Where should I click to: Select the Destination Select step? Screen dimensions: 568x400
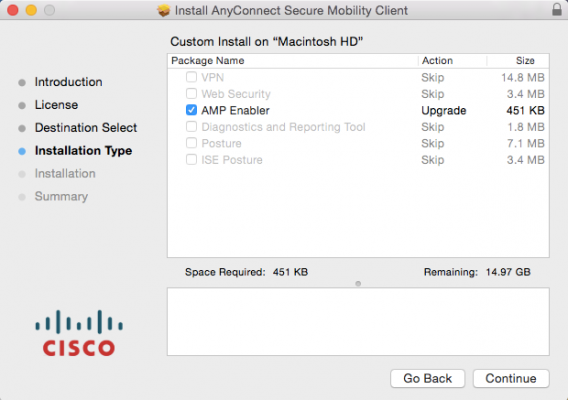pos(86,128)
